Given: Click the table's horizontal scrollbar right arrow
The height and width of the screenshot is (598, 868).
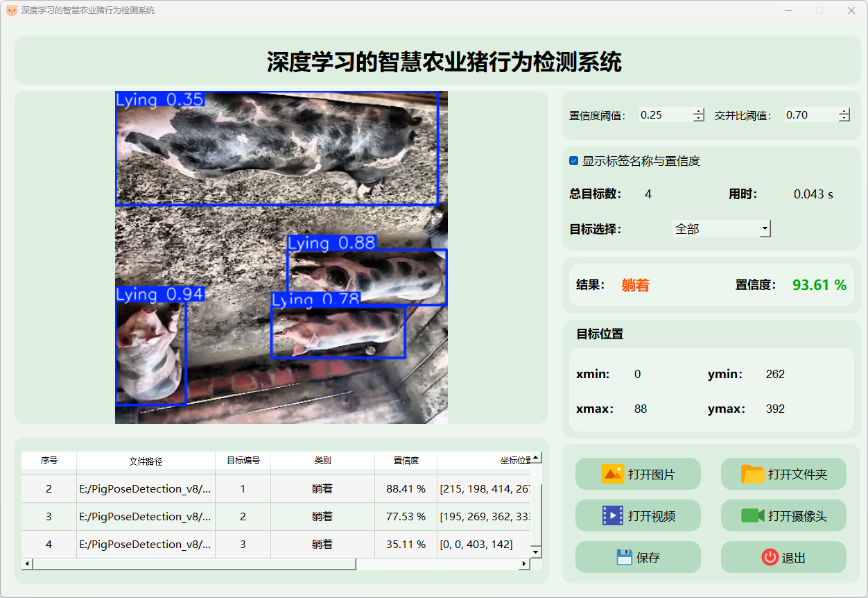Looking at the screenshot, I should pyautogui.click(x=524, y=564).
